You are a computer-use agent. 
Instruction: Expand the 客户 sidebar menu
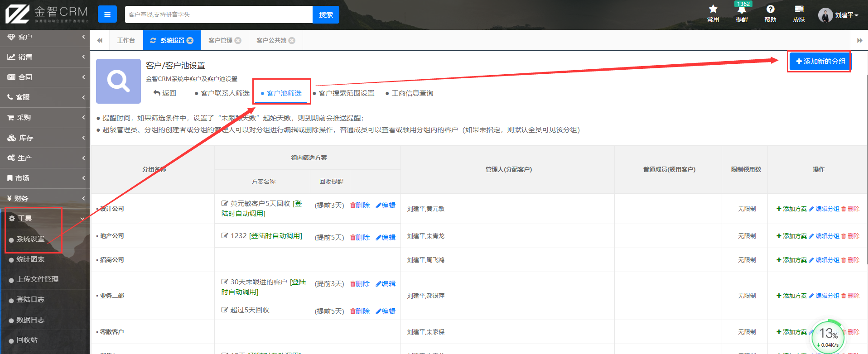pyautogui.click(x=45, y=37)
